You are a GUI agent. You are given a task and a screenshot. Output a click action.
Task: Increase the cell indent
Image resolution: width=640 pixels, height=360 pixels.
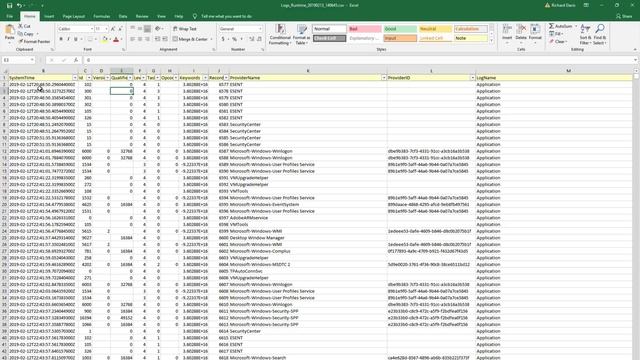(165, 39)
